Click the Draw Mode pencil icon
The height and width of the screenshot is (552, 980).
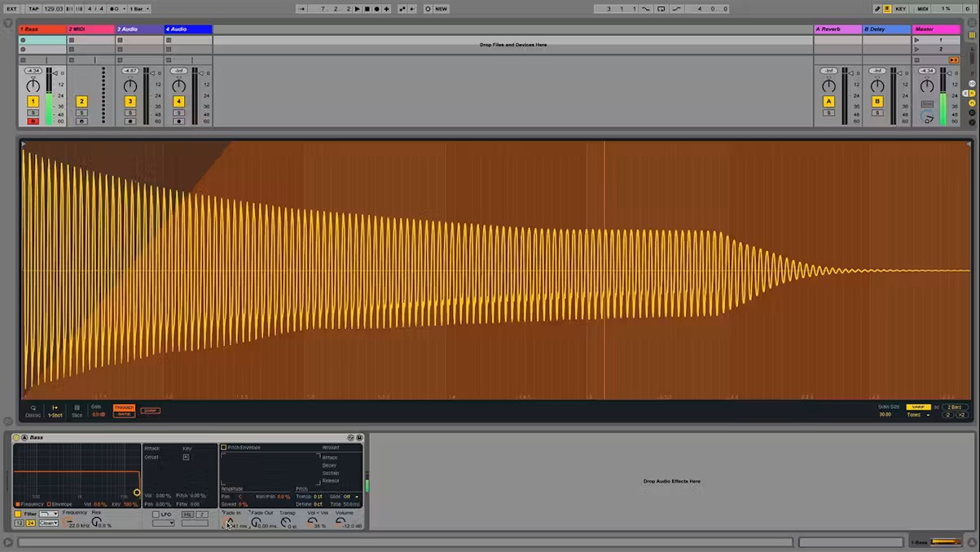(x=877, y=9)
